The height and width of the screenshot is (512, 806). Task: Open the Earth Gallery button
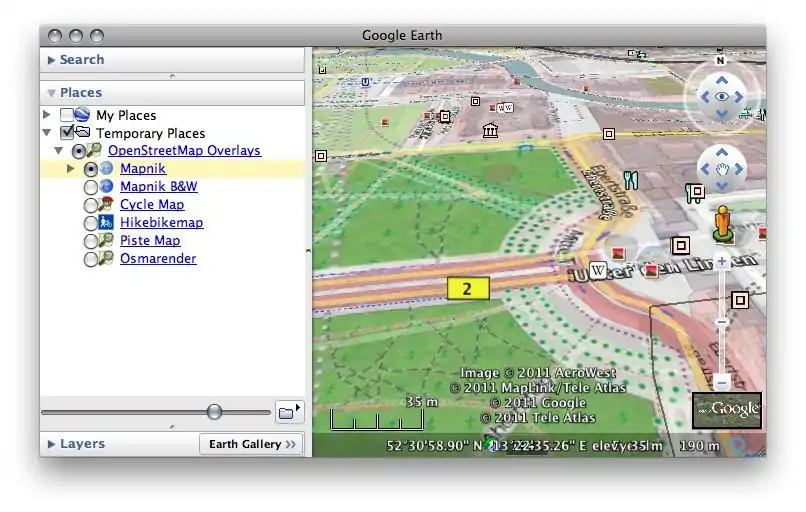252,444
